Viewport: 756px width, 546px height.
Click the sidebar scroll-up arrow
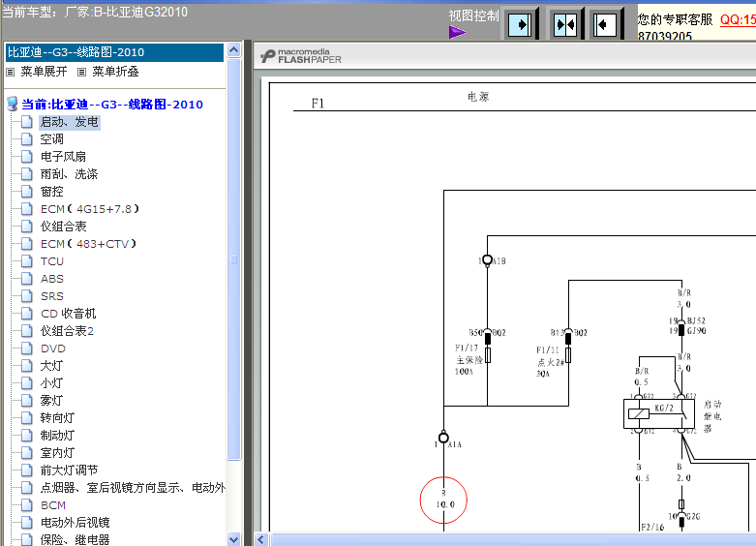pos(234,50)
